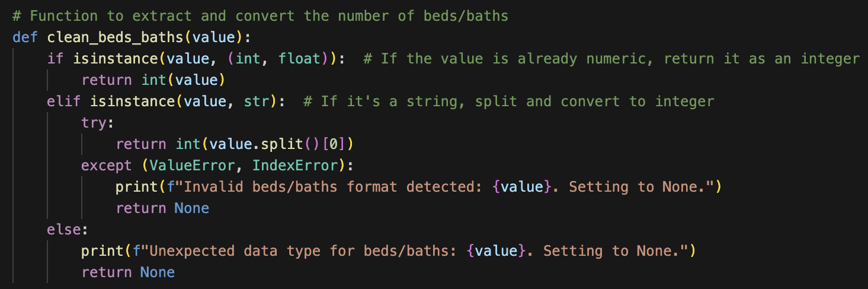Click the comment about already numeric value

tap(611, 59)
